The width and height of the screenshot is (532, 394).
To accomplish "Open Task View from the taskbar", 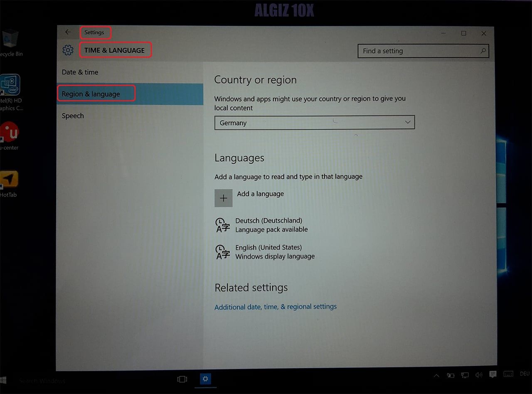I will 182,379.
